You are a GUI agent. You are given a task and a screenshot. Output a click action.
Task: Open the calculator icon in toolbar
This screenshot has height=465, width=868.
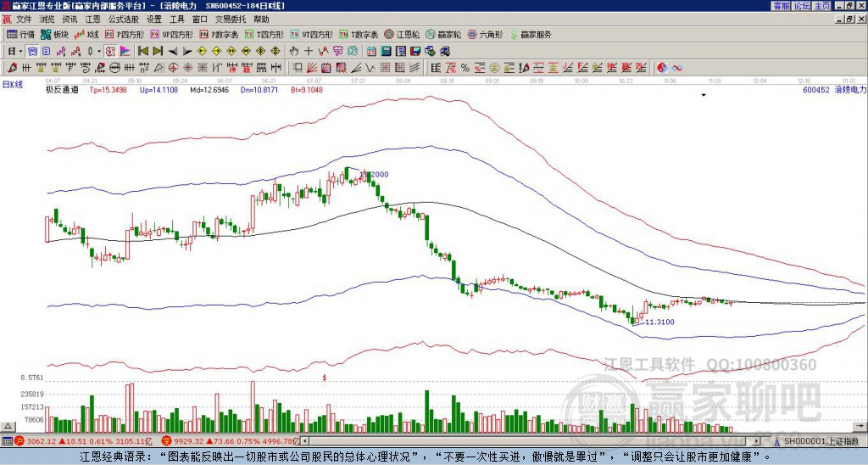(x=386, y=51)
